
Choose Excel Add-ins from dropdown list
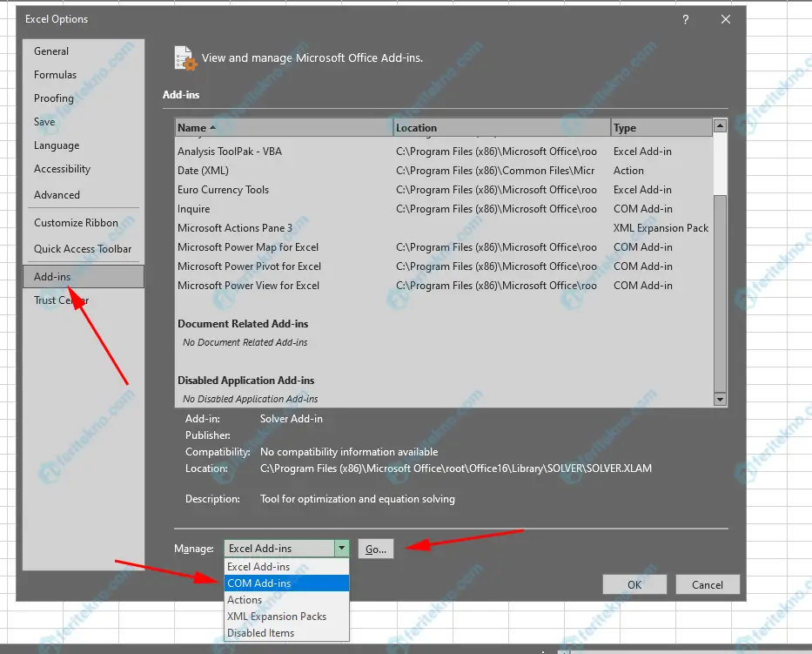pyautogui.click(x=286, y=566)
